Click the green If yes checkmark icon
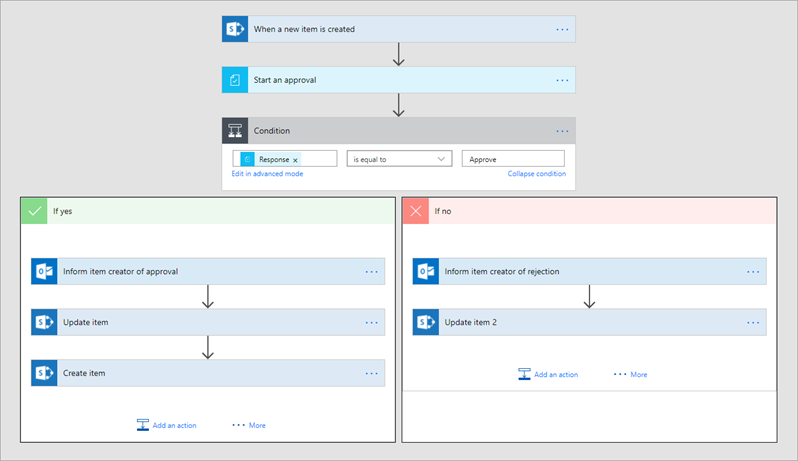The image size is (798, 461). (x=34, y=211)
